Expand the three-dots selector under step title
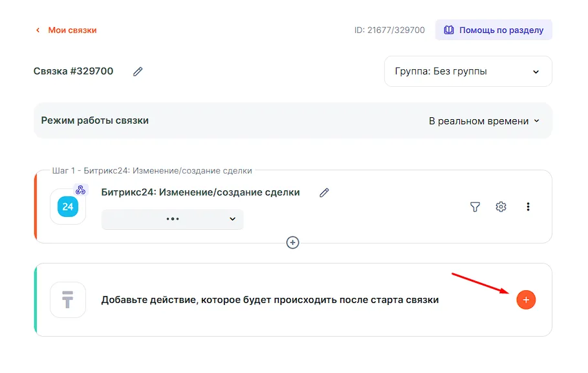The image size is (588, 373). [x=172, y=219]
